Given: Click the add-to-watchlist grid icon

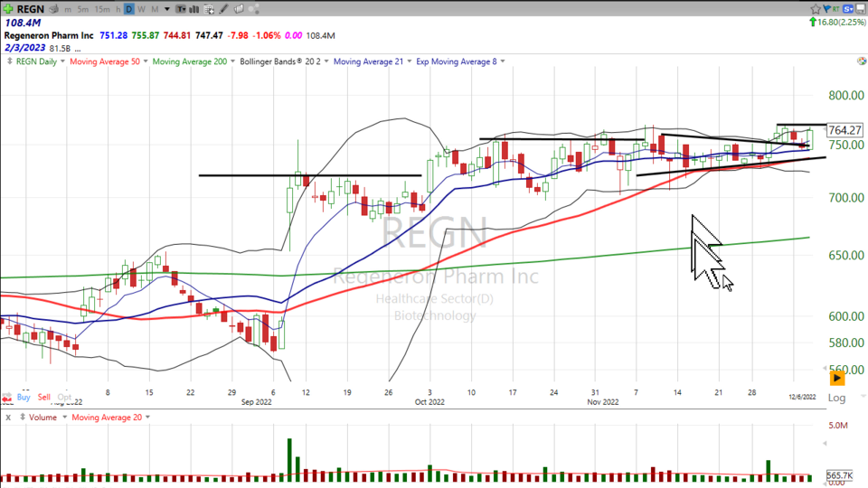Looking at the screenshot, I should coord(209,9).
